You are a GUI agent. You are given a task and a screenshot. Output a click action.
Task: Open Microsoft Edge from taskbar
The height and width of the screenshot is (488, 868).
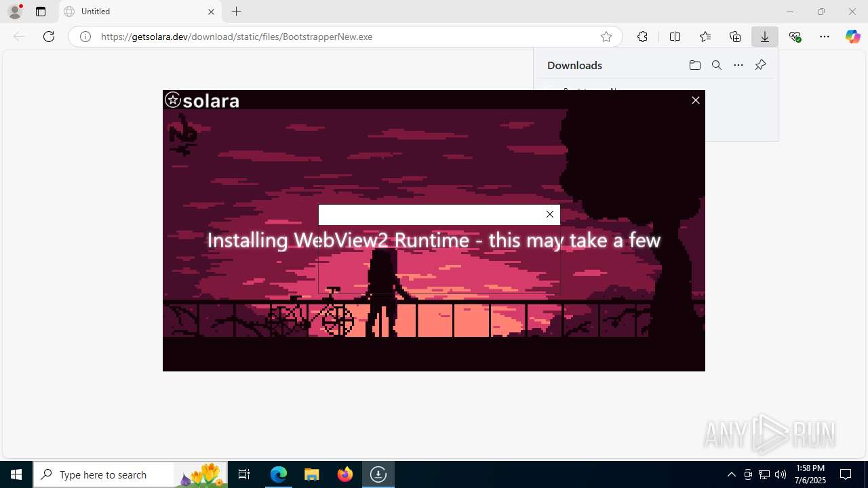pyautogui.click(x=279, y=474)
